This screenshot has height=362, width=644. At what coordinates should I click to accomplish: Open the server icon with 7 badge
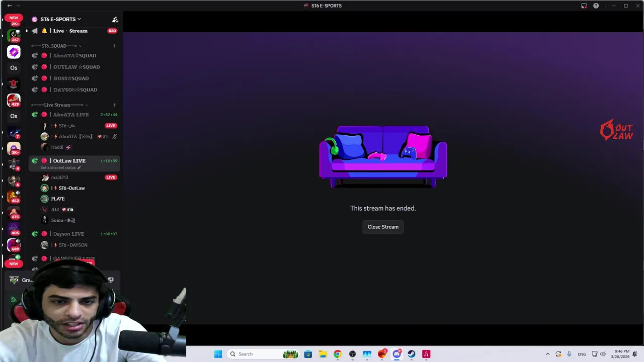coord(14,133)
